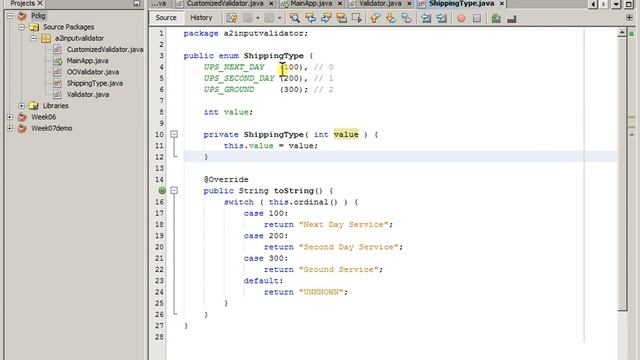Screen dimensions: 640x360
Task: Click line number 17 in gutter
Action: pyautogui.click(x=159, y=213)
